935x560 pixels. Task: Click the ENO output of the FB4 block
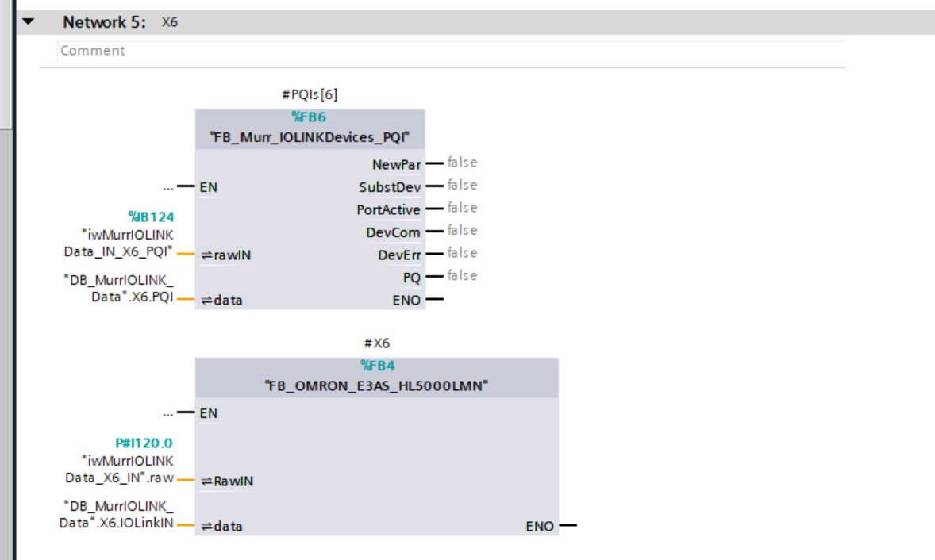click(x=540, y=527)
